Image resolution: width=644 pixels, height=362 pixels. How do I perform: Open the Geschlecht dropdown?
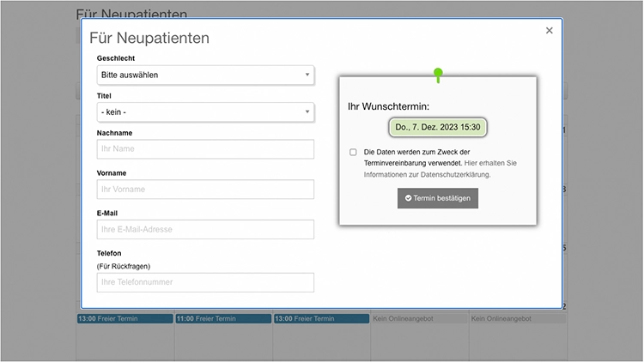tap(205, 75)
